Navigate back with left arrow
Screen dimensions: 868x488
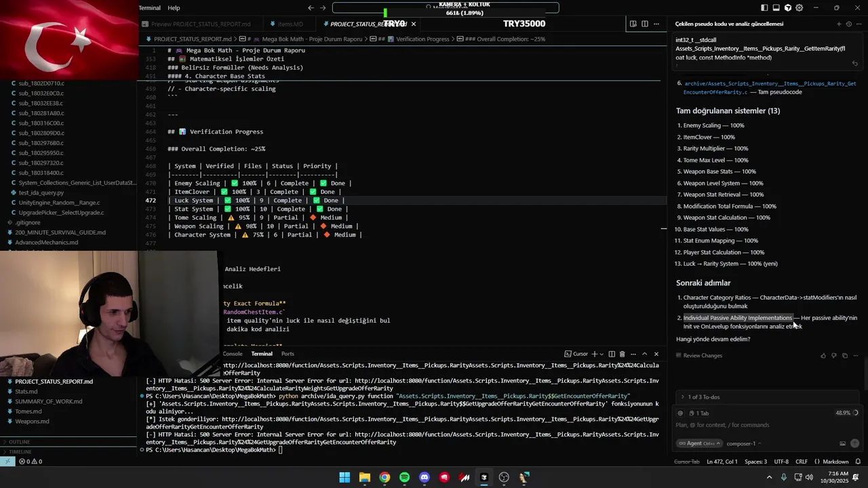(x=311, y=8)
